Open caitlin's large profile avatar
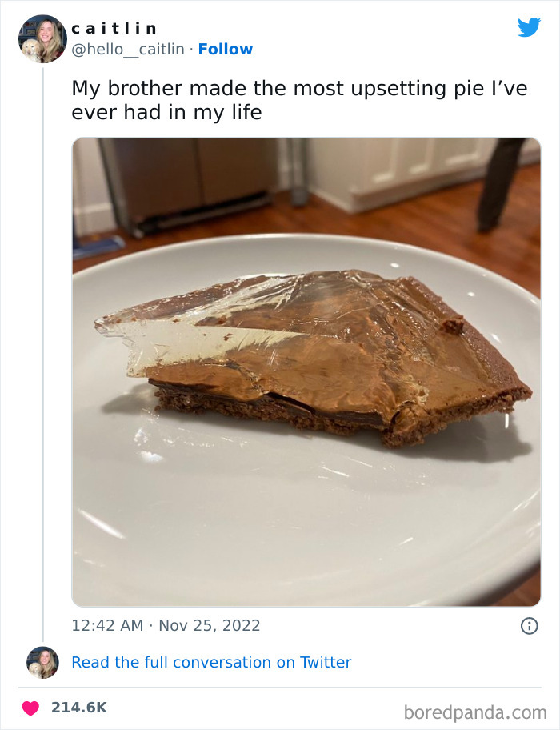 [42, 38]
